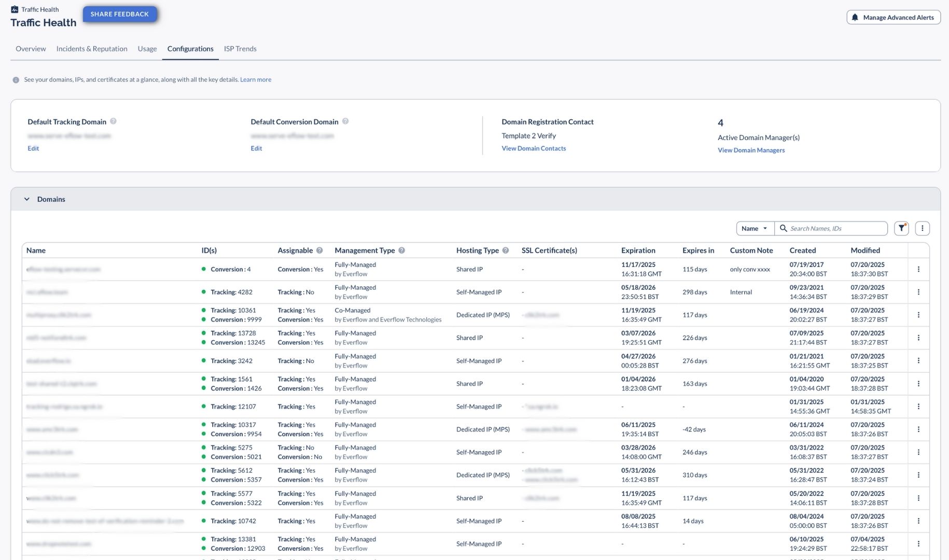Viewport: 949px width, 560px height.
Task: Click 'Template 2 Verify' contact name
Action: [x=528, y=136]
